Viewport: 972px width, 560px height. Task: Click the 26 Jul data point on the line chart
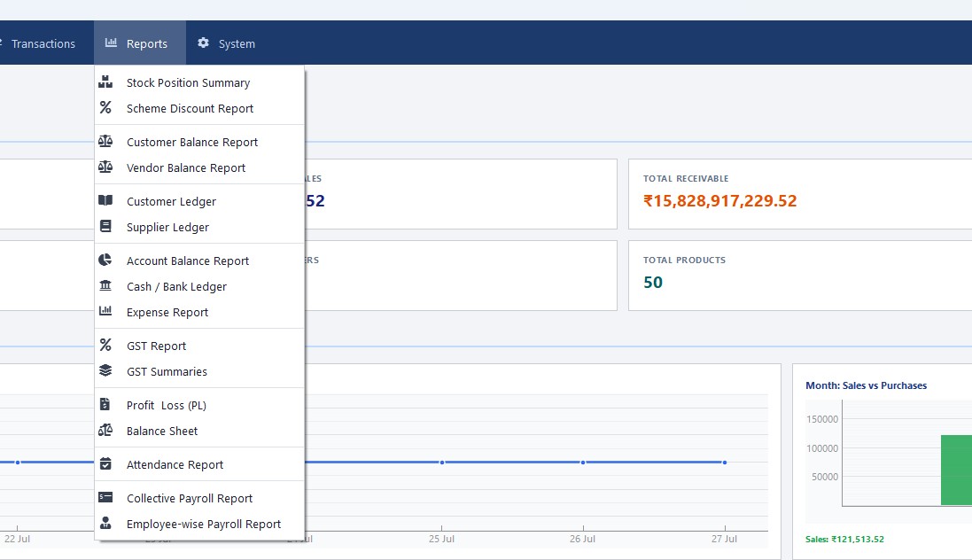(583, 463)
